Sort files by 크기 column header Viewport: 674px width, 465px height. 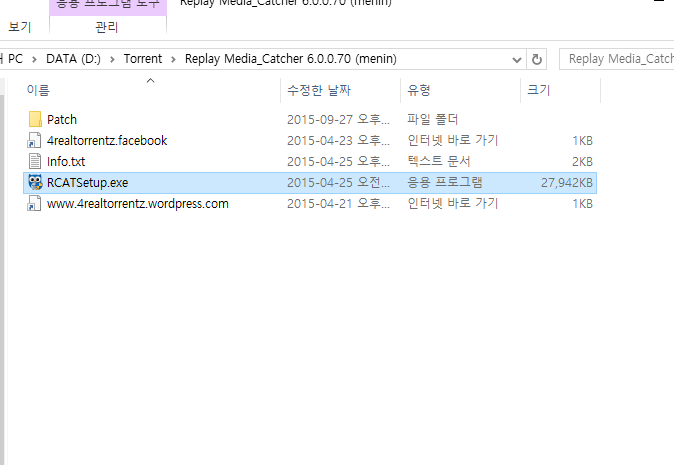click(539, 90)
